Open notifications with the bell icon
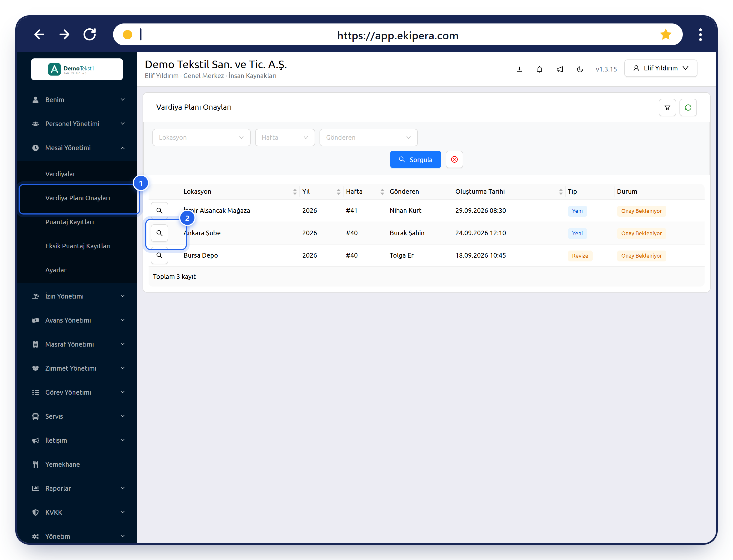This screenshot has width=733, height=560. 540,69
